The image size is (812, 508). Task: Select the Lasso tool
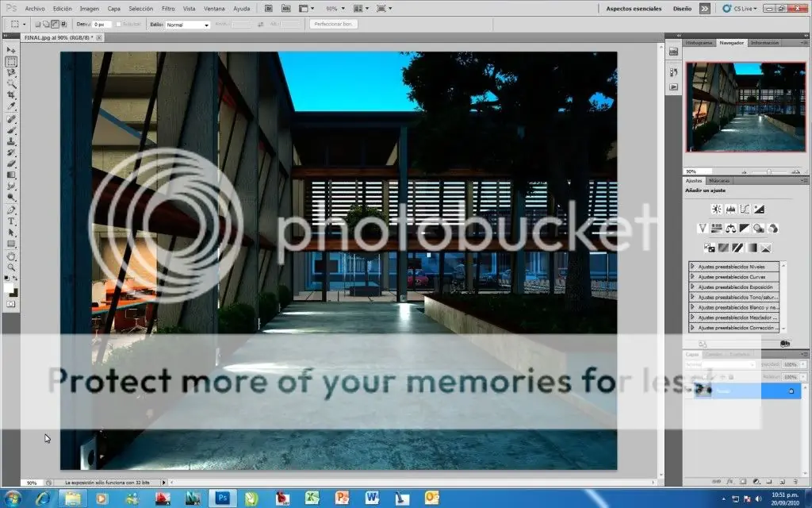[x=11, y=73]
